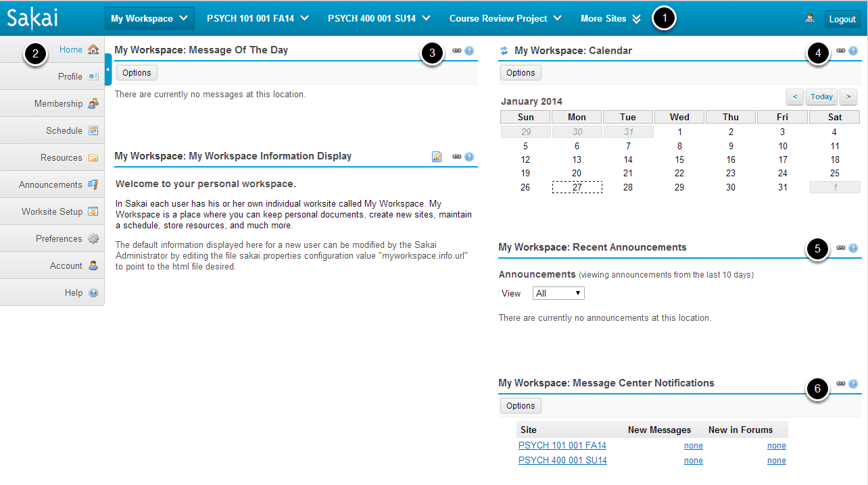868x485 pixels.
Task: Click link icon in Recent Announcements
Action: 841,248
